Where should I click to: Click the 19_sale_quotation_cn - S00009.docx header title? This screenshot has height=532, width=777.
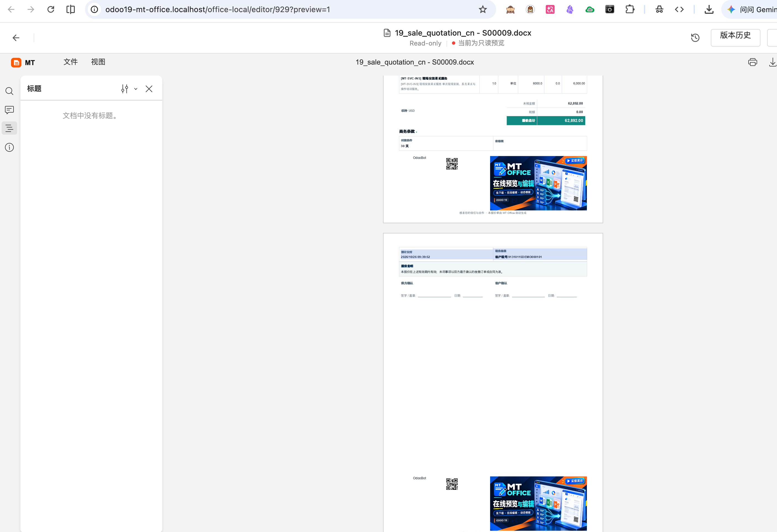coord(463,33)
